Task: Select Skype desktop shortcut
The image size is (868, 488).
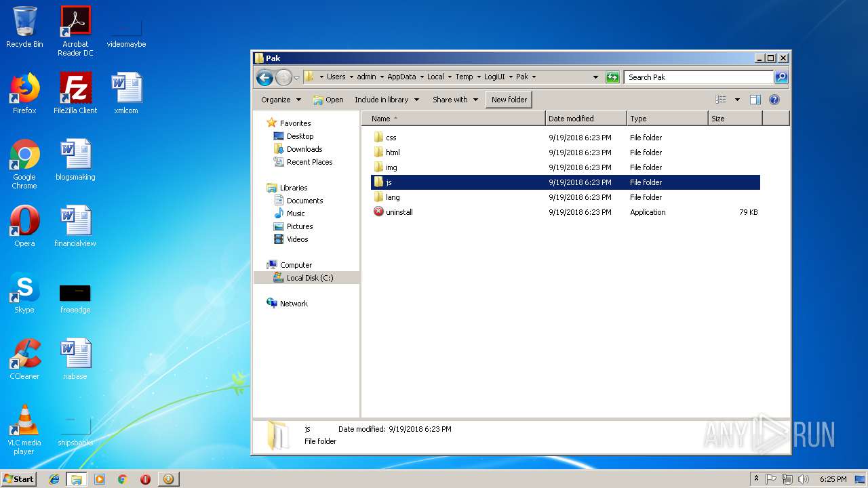Action: pyautogui.click(x=24, y=293)
